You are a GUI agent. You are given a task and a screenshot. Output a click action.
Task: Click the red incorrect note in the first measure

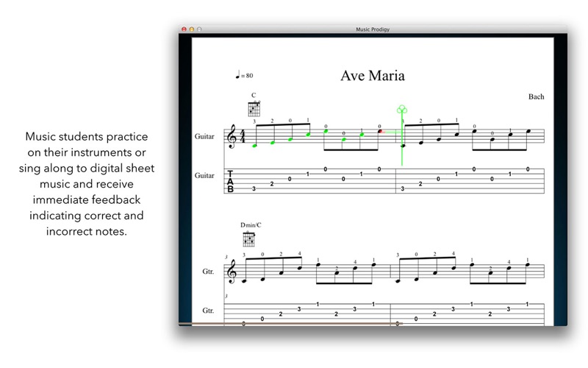(x=381, y=132)
